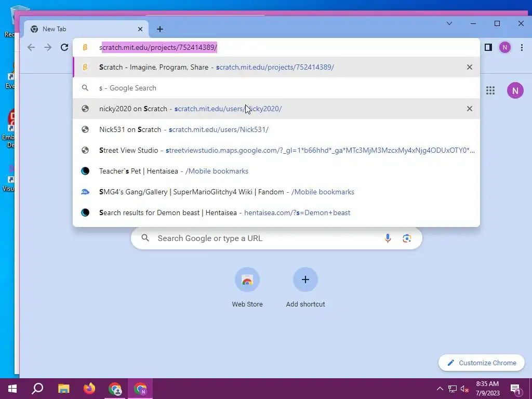Image resolution: width=532 pixels, height=399 pixels.
Task: Click the magnifier icon beside 's - Google Search'
Action: 85,88
